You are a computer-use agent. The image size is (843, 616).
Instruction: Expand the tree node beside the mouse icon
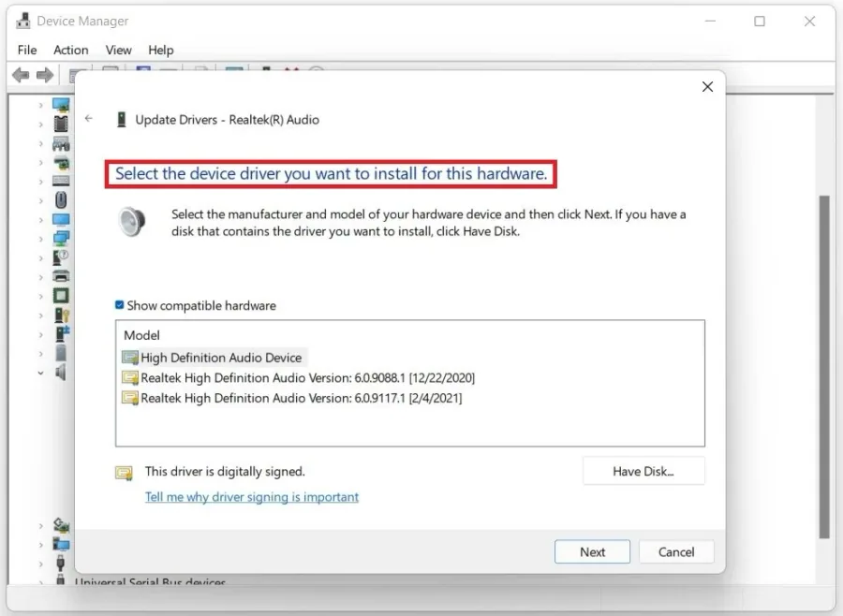(41, 200)
